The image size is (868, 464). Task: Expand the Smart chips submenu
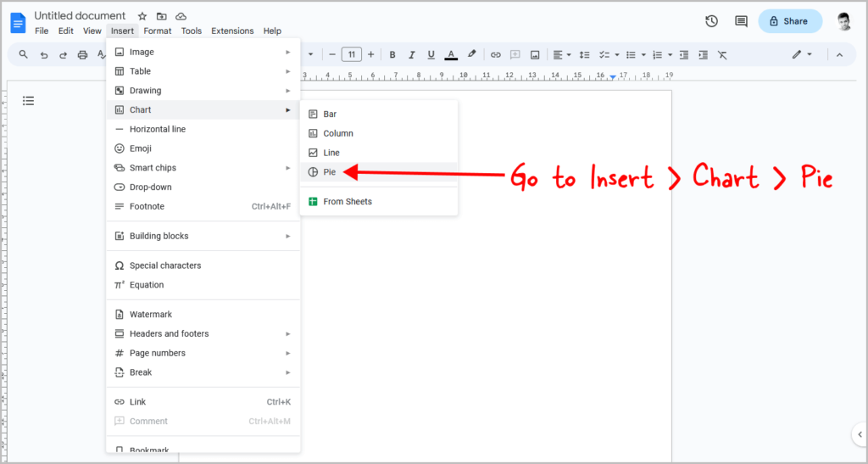203,168
